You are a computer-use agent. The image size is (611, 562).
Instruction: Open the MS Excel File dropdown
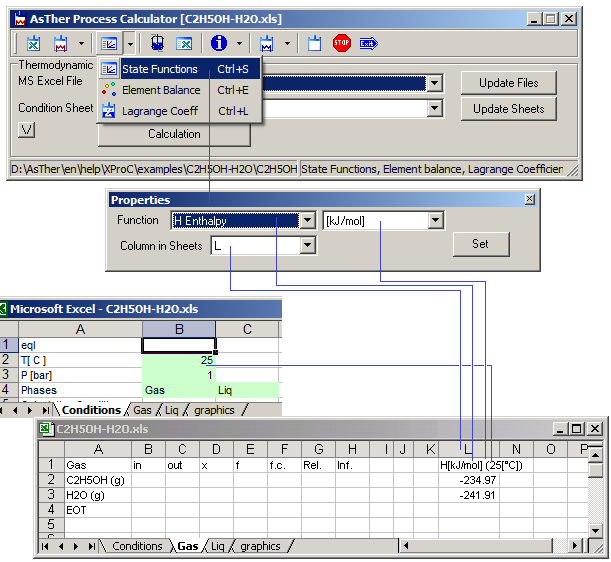(434, 84)
